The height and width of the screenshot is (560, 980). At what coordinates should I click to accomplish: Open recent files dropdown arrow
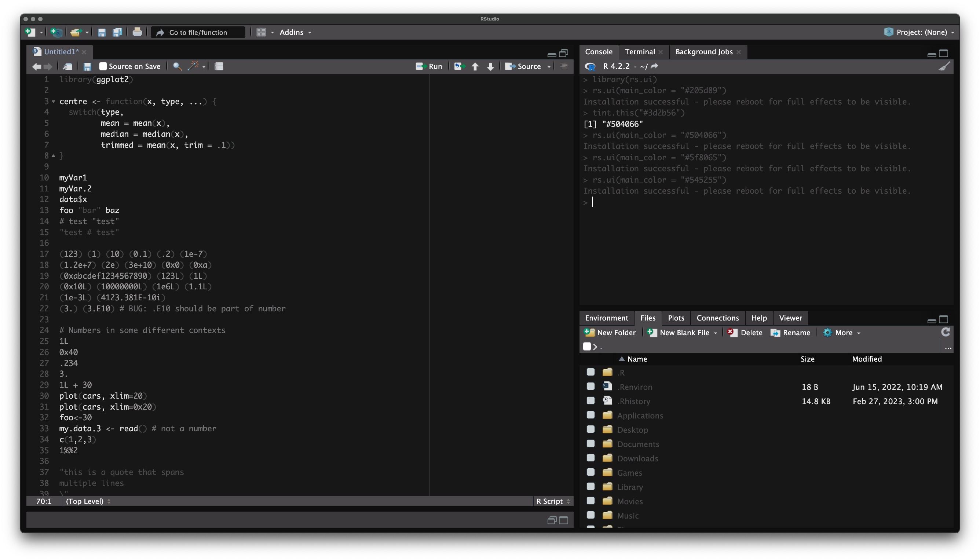[x=87, y=33]
